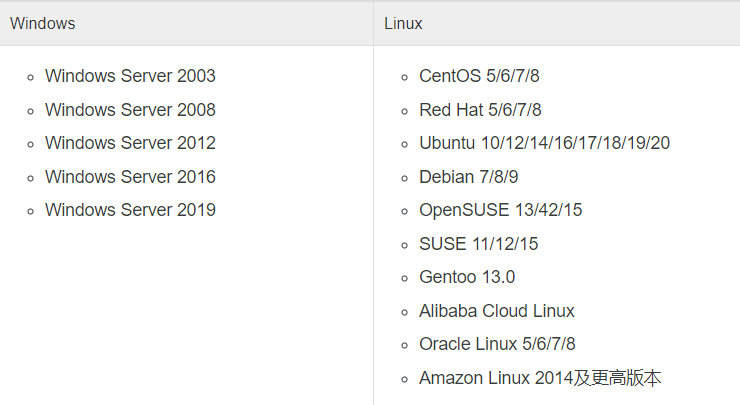Click the Gentoo 13.0 text
This screenshot has width=740, height=405.
[x=467, y=277]
